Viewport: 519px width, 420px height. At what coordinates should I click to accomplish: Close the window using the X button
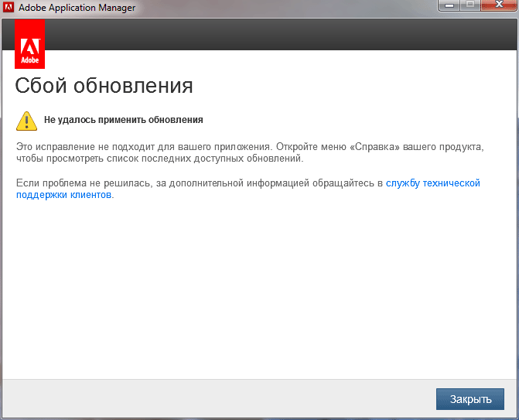click(499, 5)
